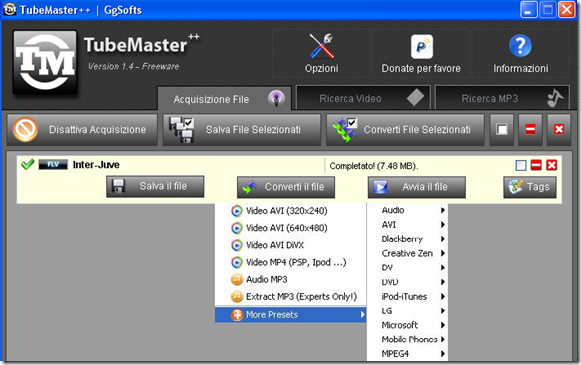Expand the Blackberry submenu
The width and height of the screenshot is (581, 365).
coord(407,239)
